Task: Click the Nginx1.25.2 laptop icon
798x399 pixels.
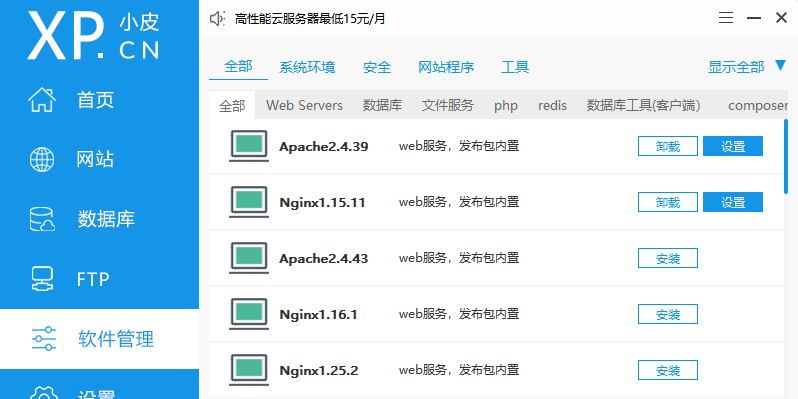Action: click(x=249, y=370)
